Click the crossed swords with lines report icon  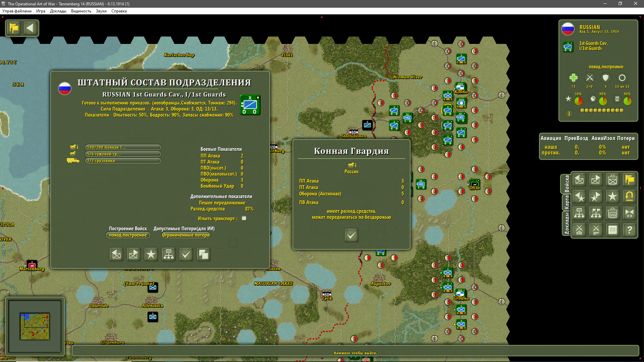(596, 230)
